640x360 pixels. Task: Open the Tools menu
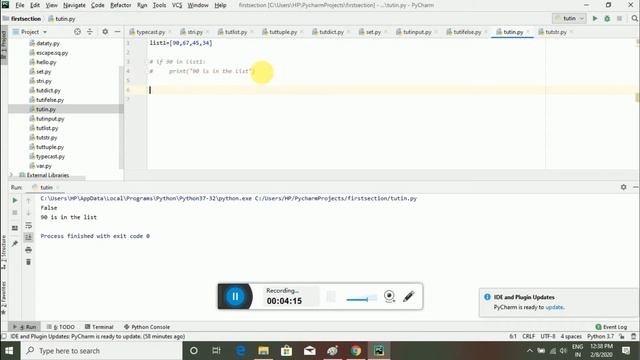coord(159,5)
